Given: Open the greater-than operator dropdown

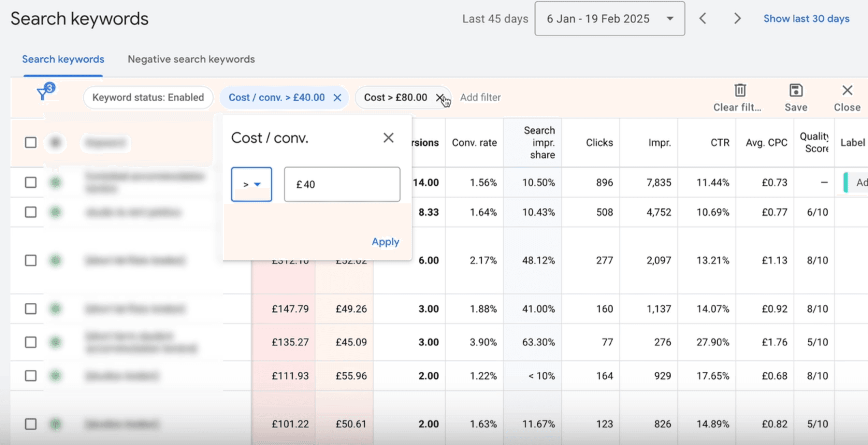Looking at the screenshot, I should [x=251, y=184].
